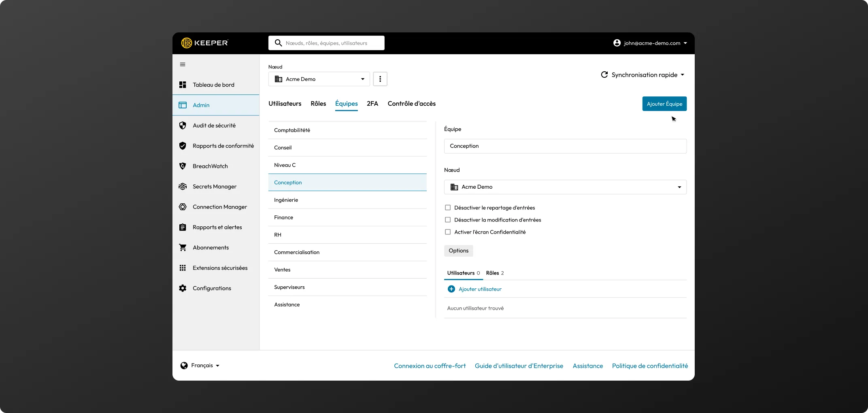Image resolution: width=868 pixels, height=413 pixels.
Task: Open Synchronisation rapide dropdown arrow
Action: [x=683, y=75]
